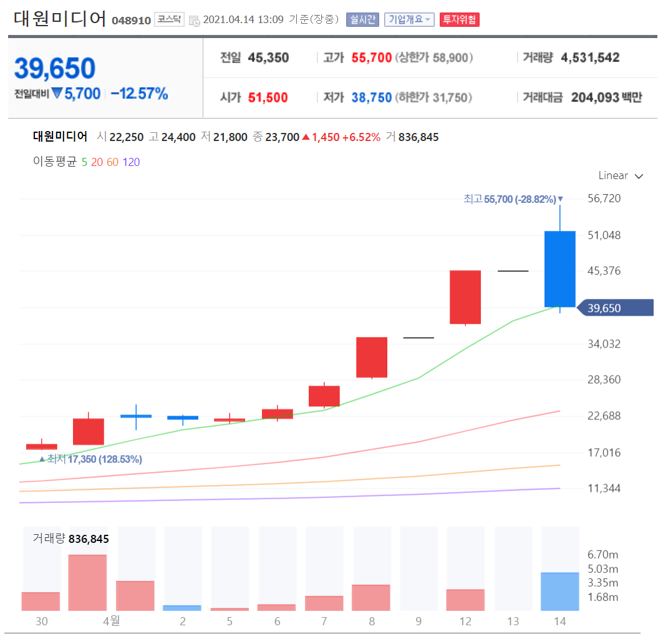Click the red 투자위험 warning badge
Viewport: 663px width, 644px height.
(x=459, y=19)
